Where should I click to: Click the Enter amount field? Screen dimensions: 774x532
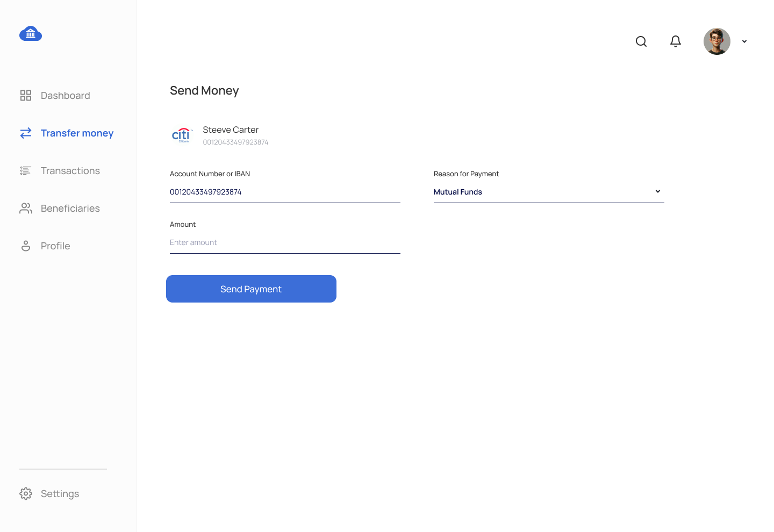285,242
